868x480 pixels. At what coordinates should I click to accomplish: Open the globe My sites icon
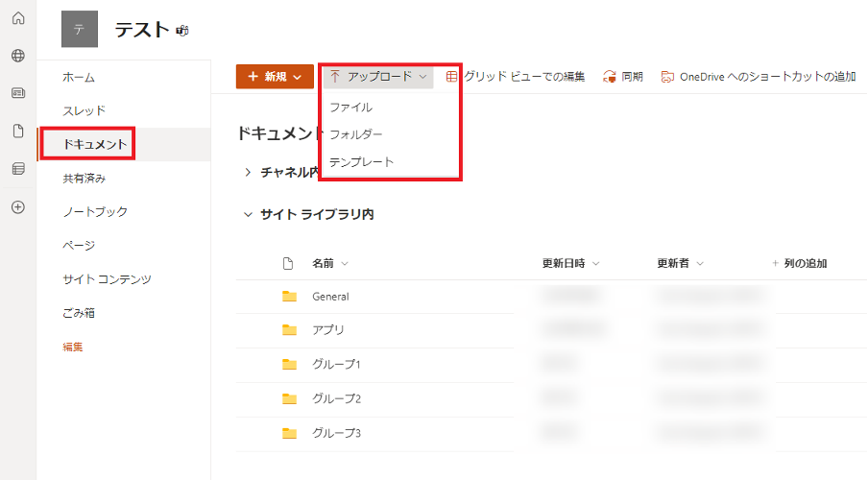click(18, 56)
